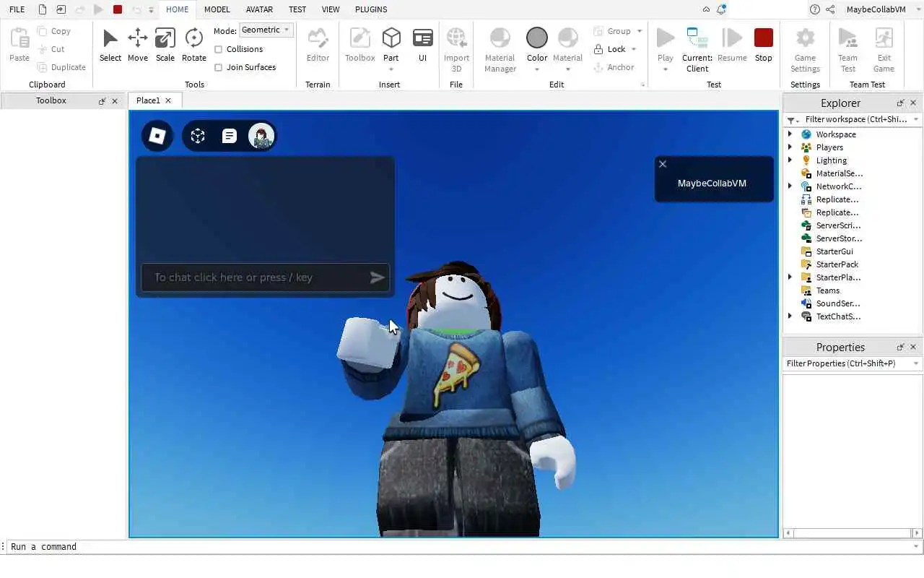Click the Filter workspace field
Viewport: 924px width, 578px height.
[x=852, y=119]
